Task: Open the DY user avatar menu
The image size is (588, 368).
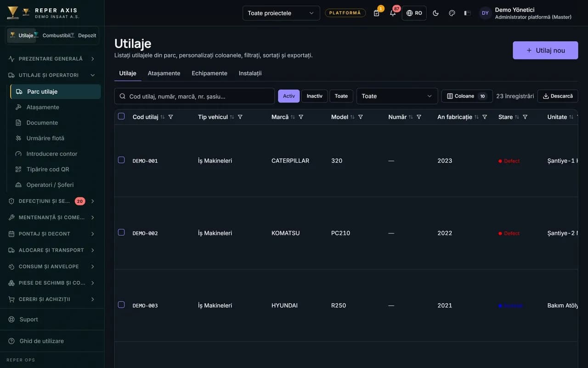Action: tap(485, 13)
